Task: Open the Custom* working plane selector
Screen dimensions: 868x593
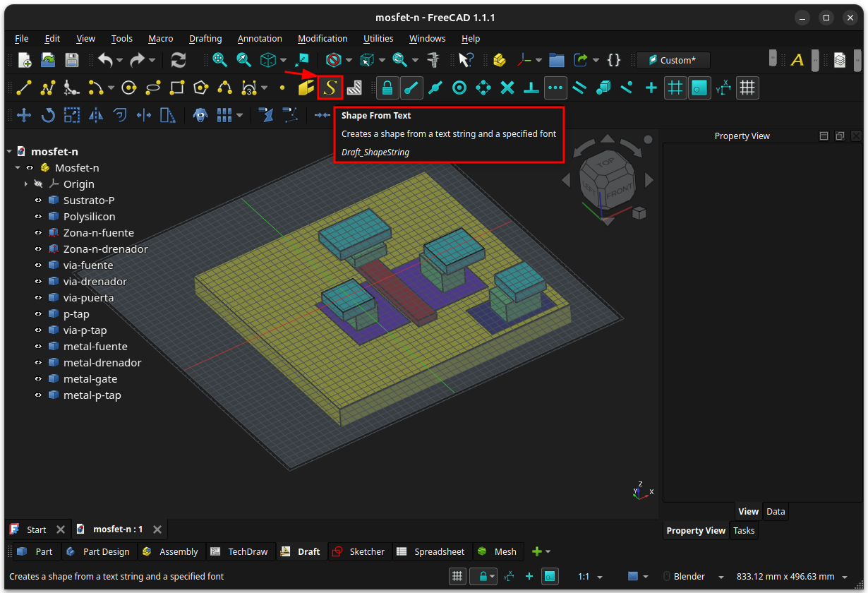Action: [673, 61]
